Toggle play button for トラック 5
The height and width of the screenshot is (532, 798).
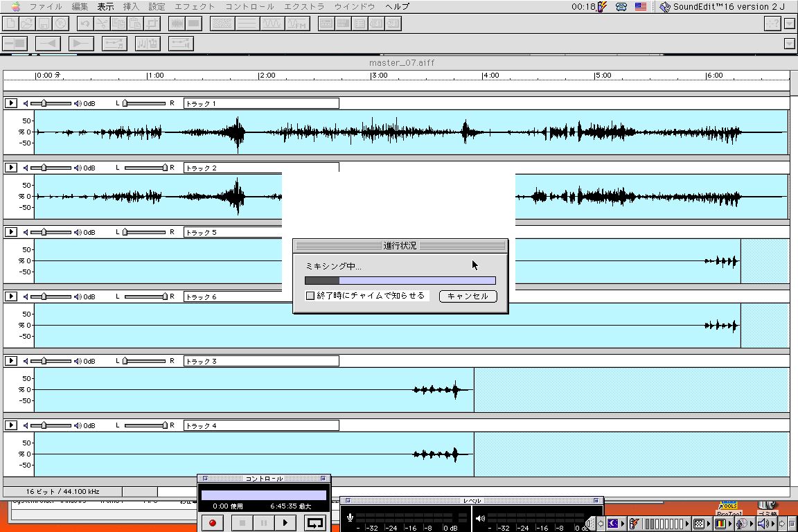point(10,232)
